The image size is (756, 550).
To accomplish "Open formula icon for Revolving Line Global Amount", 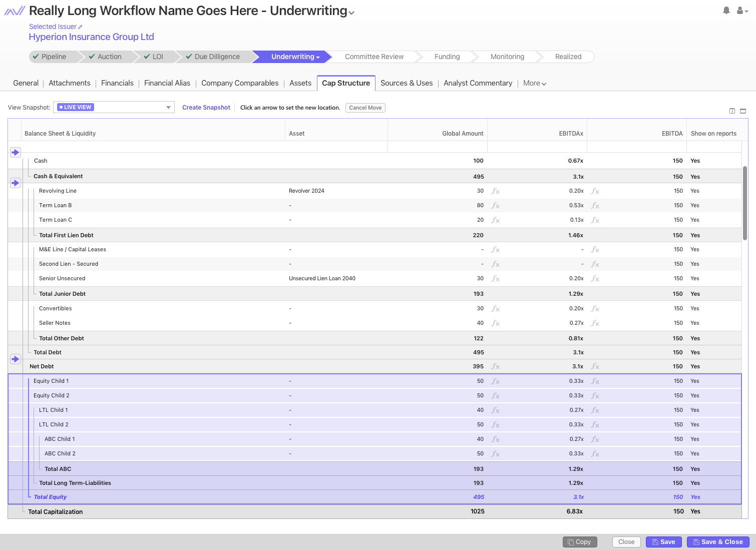I will tap(496, 191).
